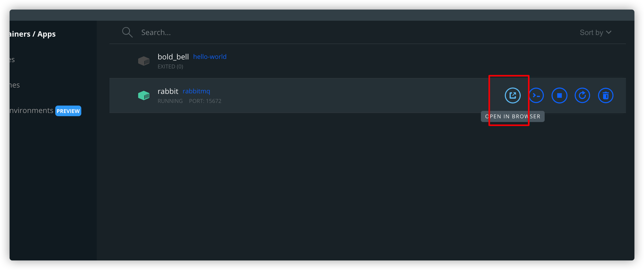Select Containers / Apps in the sidebar
Image resolution: width=644 pixels, height=270 pixels.
[x=32, y=34]
